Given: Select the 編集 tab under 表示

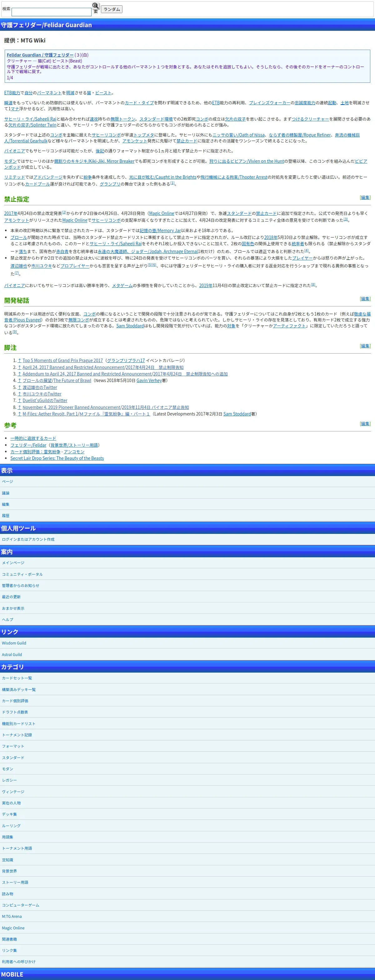Looking at the screenshot, I should (5, 505).
